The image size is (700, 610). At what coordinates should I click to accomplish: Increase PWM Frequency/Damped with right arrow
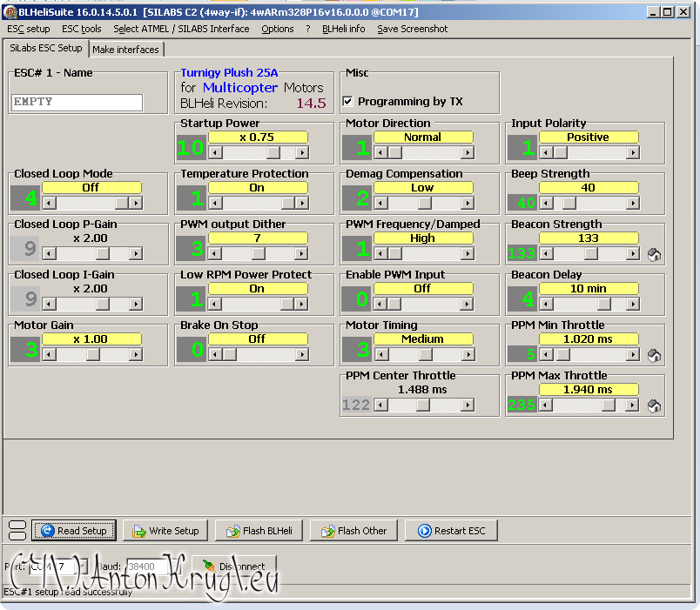[x=468, y=253]
